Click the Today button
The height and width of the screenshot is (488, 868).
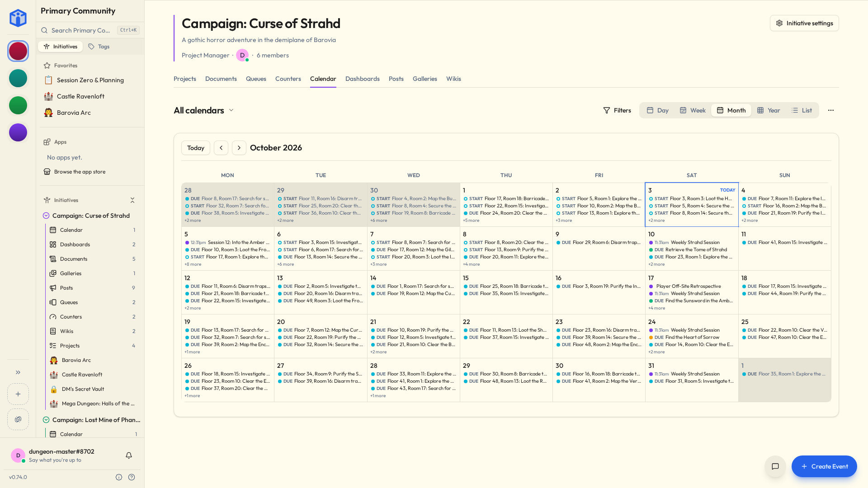tap(196, 148)
